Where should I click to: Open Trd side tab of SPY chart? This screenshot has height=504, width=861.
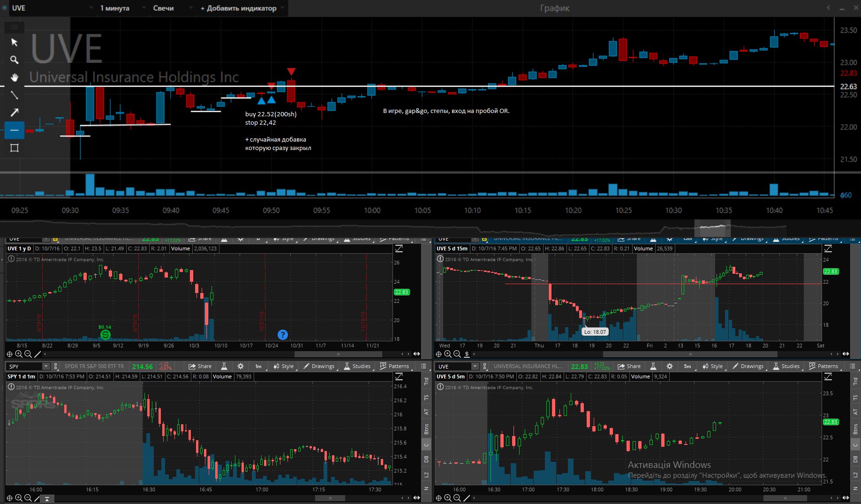click(426, 382)
